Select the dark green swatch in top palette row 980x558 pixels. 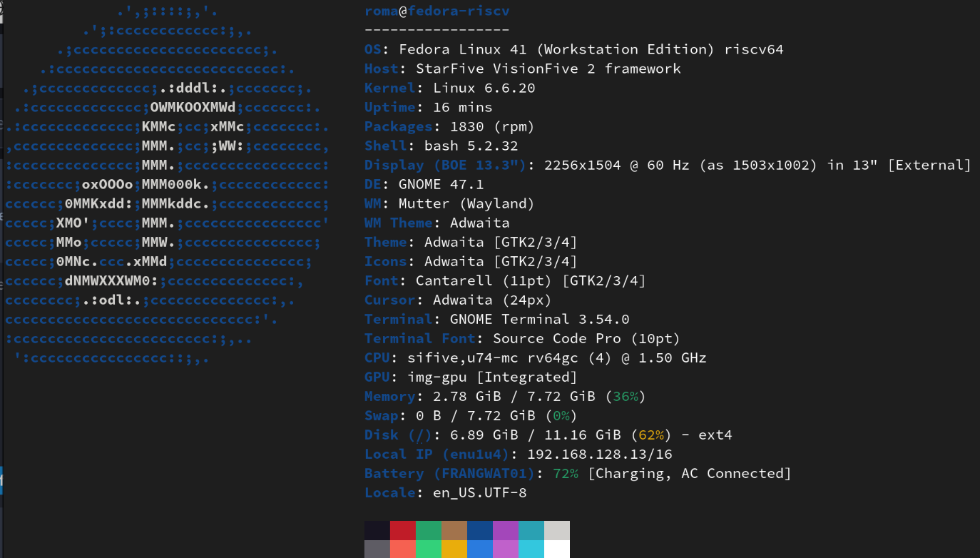pyautogui.click(x=429, y=530)
